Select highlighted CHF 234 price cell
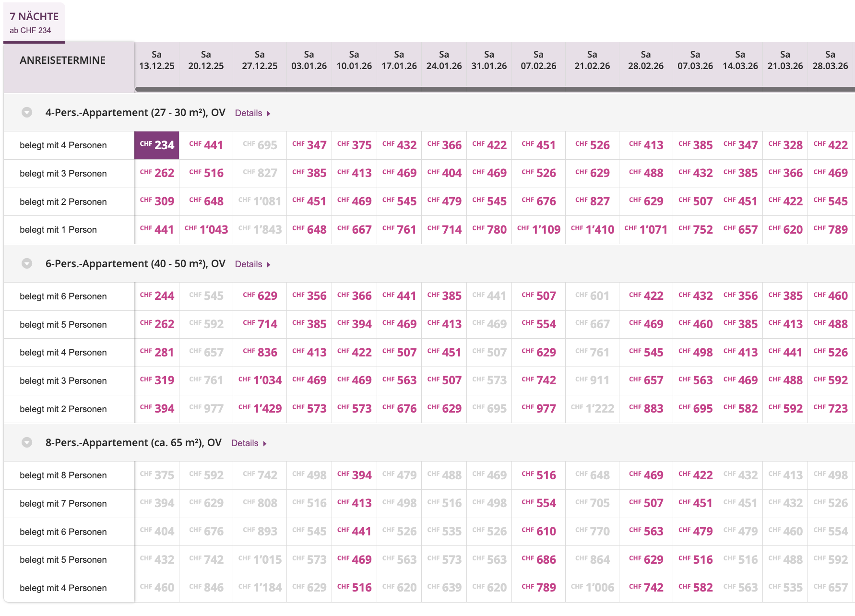 click(x=157, y=145)
